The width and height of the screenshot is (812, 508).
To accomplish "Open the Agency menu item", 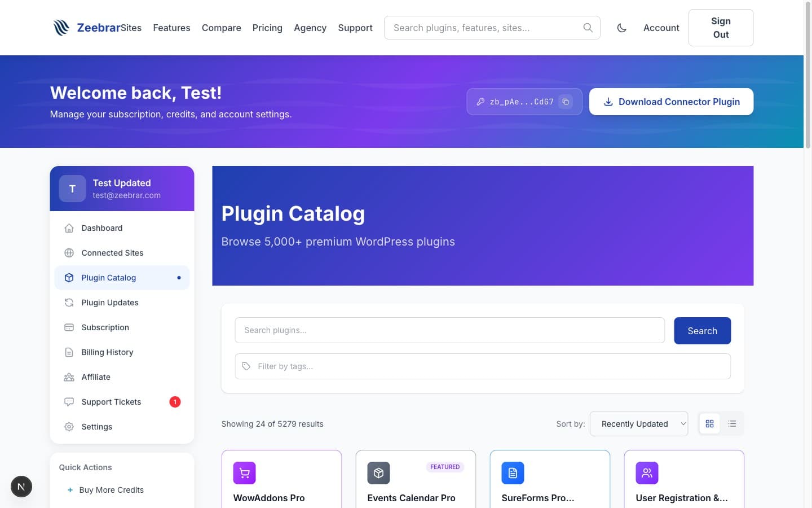I will click(310, 28).
